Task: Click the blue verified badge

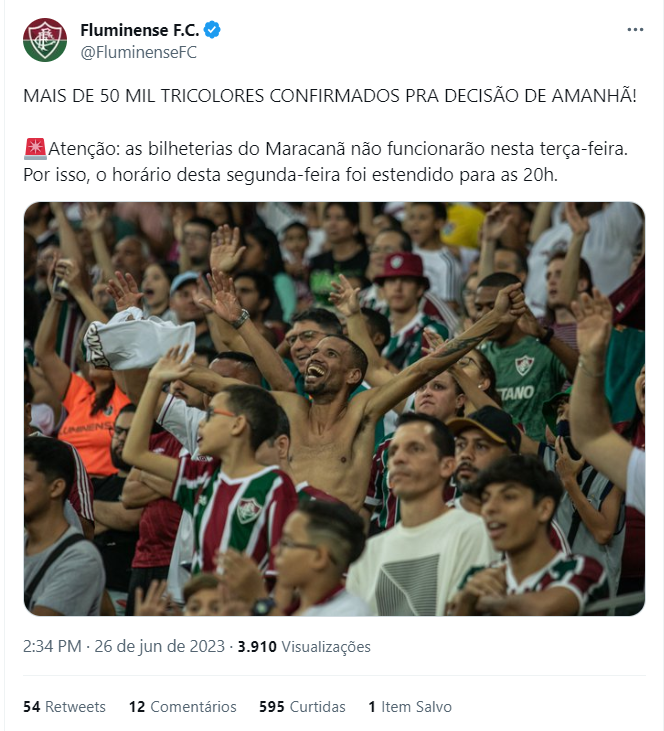Action: [212, 30]
